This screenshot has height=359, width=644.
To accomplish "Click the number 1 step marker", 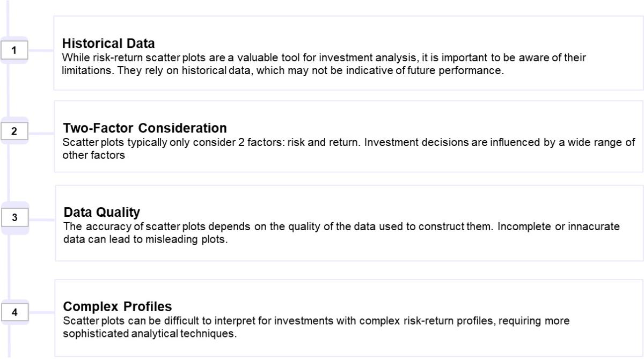I will tap(14, 50).
